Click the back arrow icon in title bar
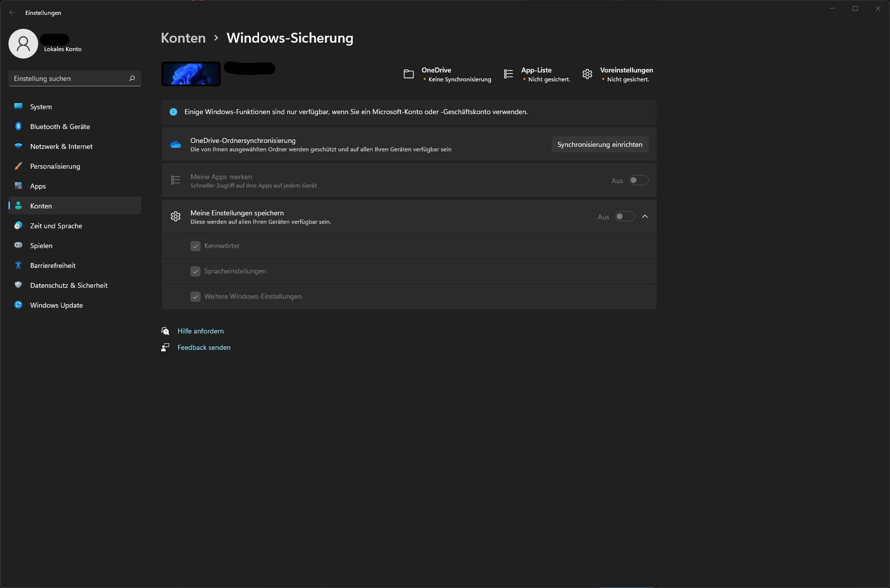 pos(12,13)
